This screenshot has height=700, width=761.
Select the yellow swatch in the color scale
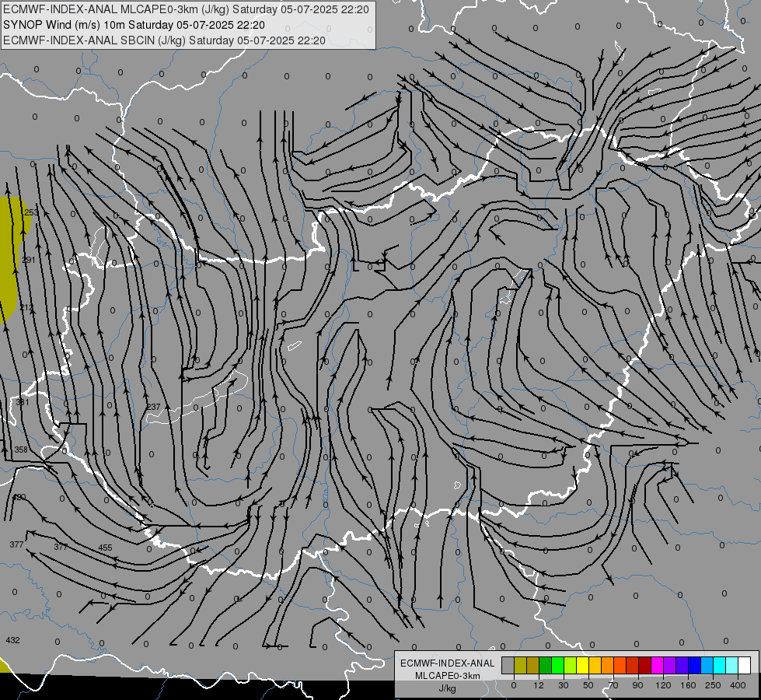(582, 666)
